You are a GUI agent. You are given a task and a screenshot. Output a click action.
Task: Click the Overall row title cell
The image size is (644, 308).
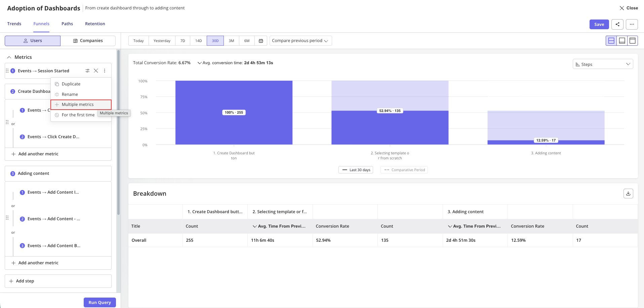(x=155, y=240)
